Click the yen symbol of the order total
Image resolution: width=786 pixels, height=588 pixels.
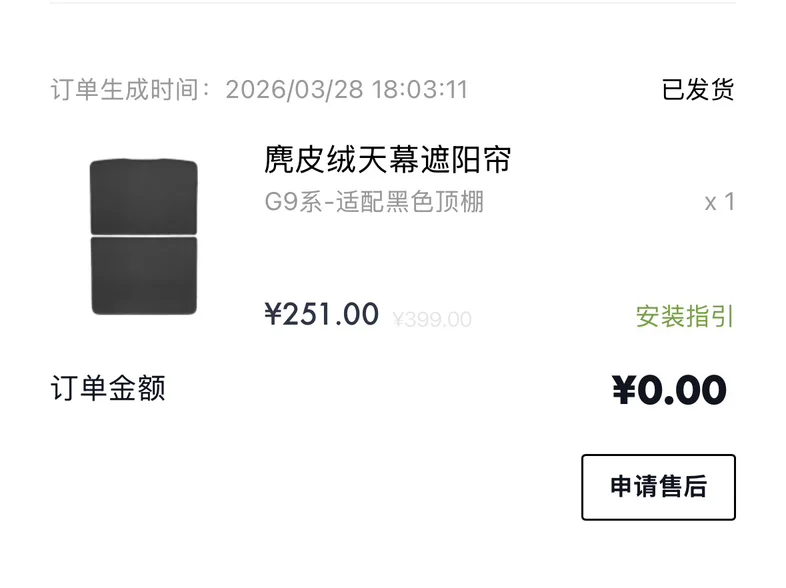point(624,390)
